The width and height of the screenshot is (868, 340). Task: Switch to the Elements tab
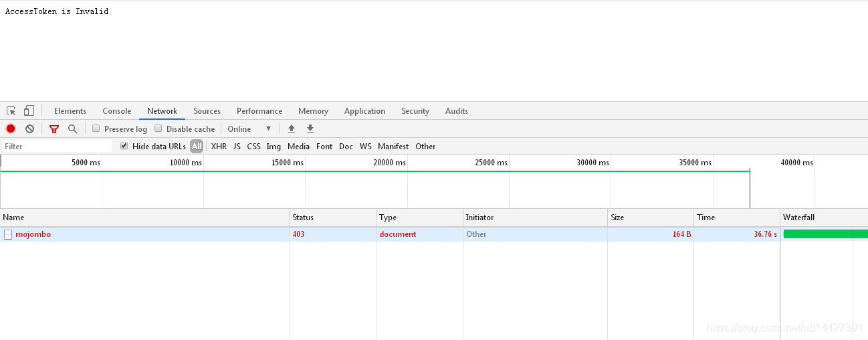[70, 111]
